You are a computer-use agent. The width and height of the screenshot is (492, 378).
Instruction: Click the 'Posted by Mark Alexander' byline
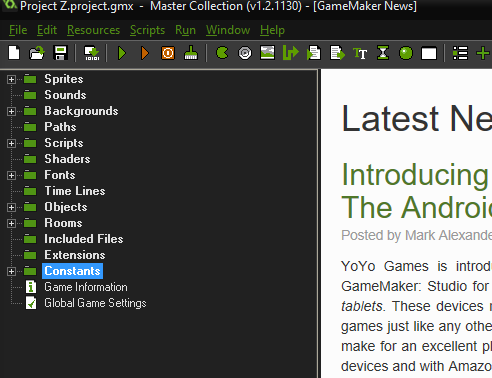(x=416, y=235)
